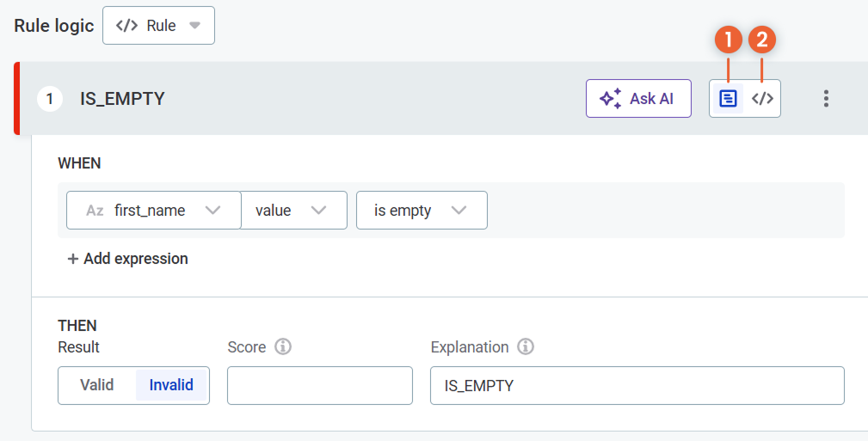Set the result to Invalid
Viewport: 868px width, 441px height.
point(171,385)
